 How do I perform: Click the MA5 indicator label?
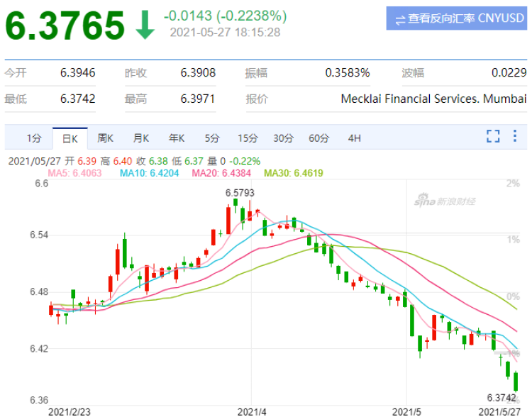(x=74, y=173)
